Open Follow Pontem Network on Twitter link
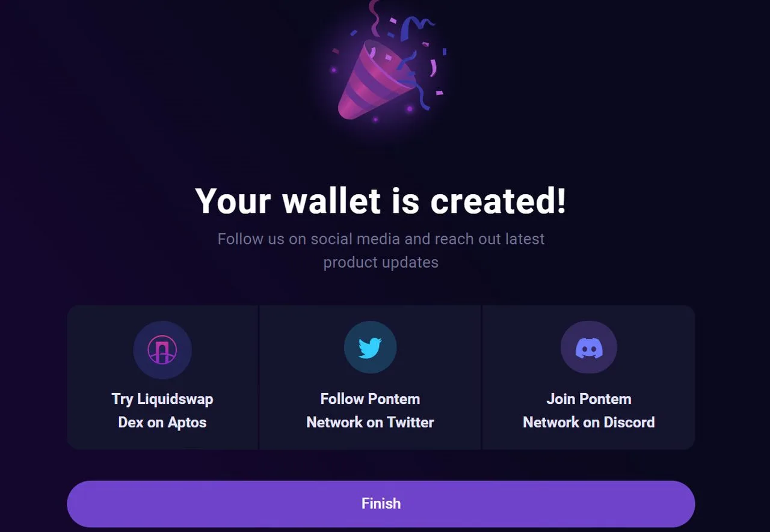The image size is (770, 532). point(370,377)
